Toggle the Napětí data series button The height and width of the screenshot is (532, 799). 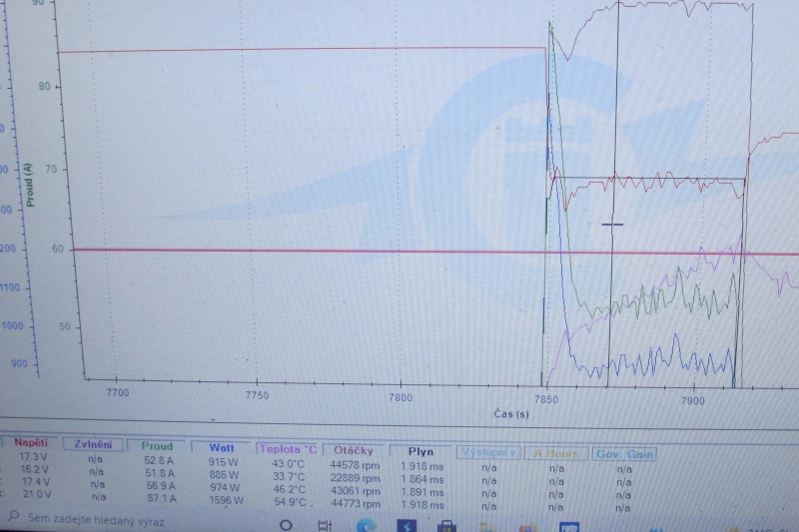pos(30,443)
